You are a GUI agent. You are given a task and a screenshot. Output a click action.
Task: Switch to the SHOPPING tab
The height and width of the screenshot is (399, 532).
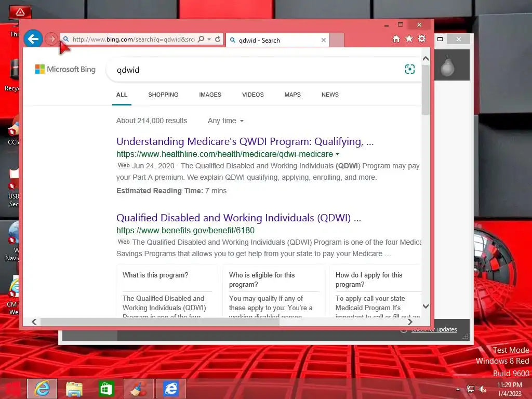pos(163,95)
